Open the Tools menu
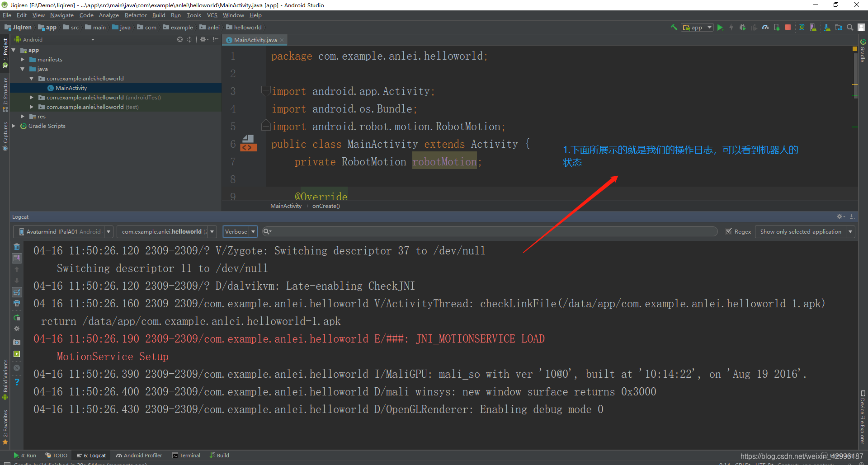Screen dimensions: 868x465 pos(193,15)
